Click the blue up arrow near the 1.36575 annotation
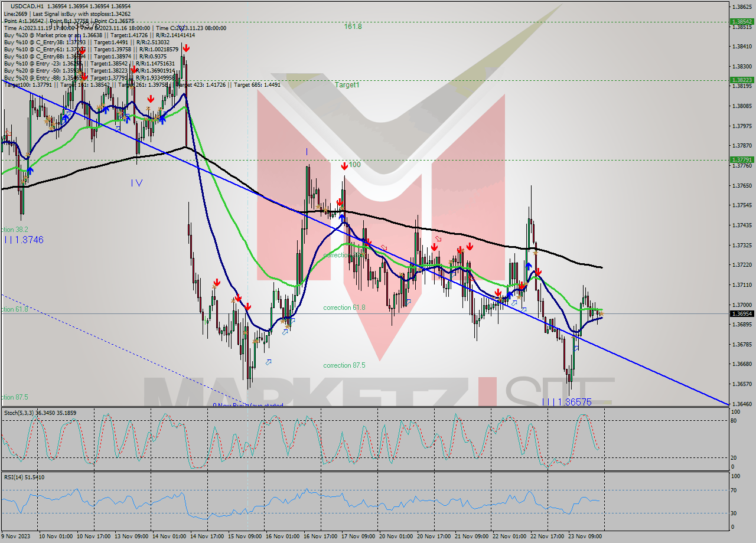The image size is (756, 543). 576,349
